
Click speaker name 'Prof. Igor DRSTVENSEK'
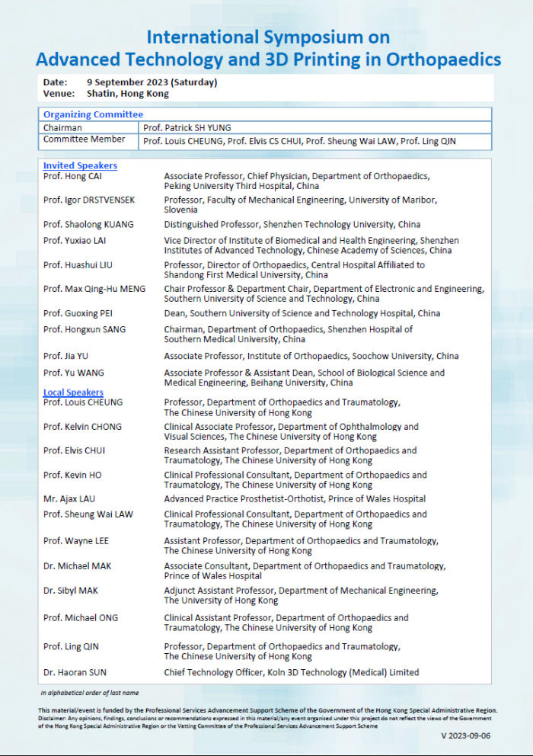(x=88, y=200)
